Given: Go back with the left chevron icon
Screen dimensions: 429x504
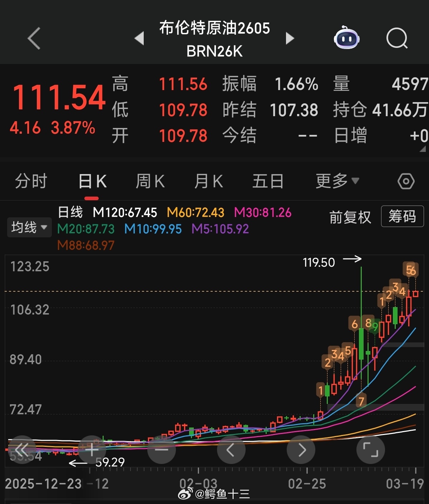Looking at the screenshot, I should (x=34, y=38).
